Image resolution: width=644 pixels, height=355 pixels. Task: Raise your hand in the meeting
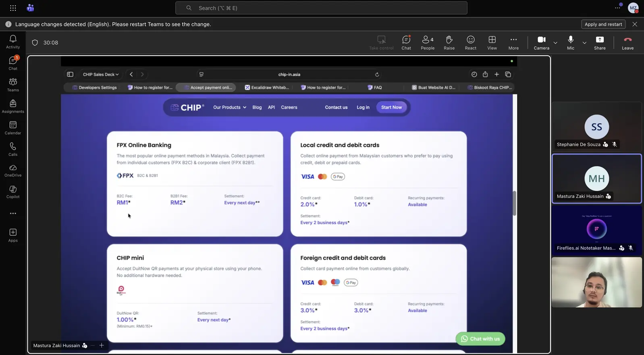(449, 42)
